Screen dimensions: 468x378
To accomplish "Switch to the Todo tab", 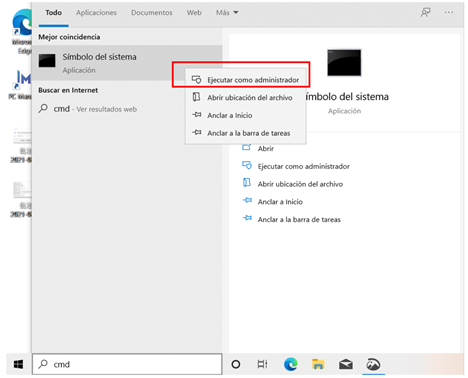I will click(x=53, y=13).
